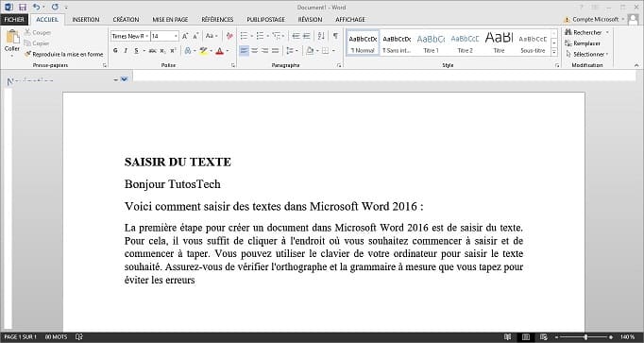Align paragraph to the left
The height and width of the screenshot is (343, 644).
coord(244,51)
